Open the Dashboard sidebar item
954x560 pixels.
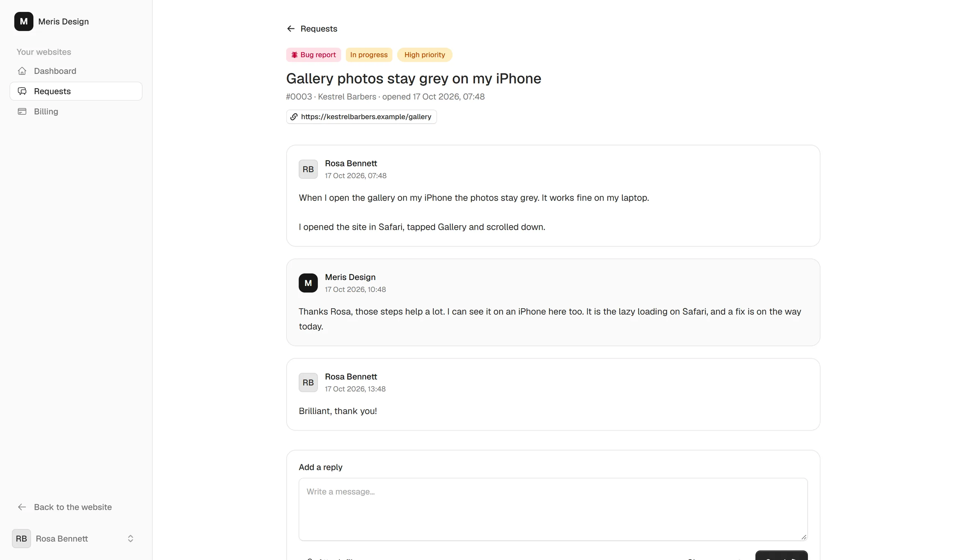76,71
